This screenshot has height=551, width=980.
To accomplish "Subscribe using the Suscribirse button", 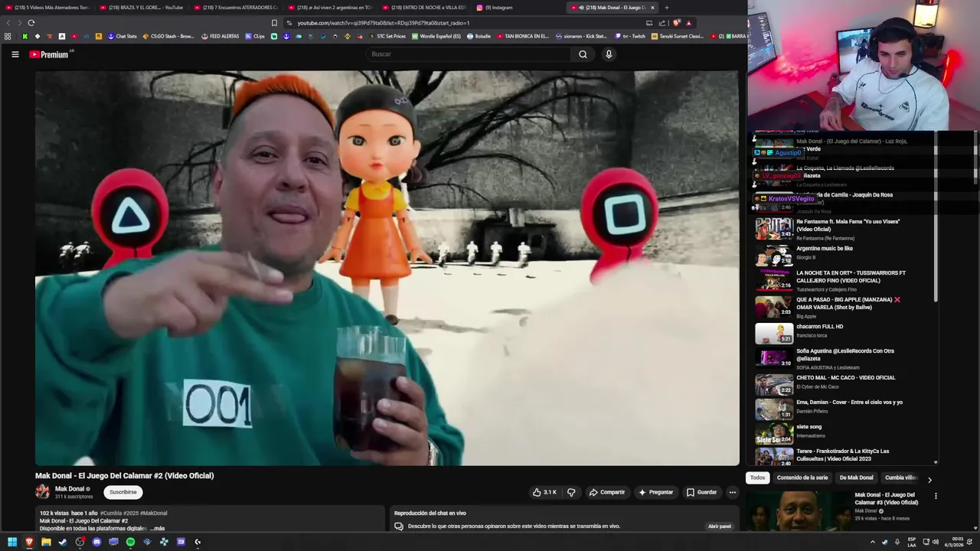I will click(122, 492).
